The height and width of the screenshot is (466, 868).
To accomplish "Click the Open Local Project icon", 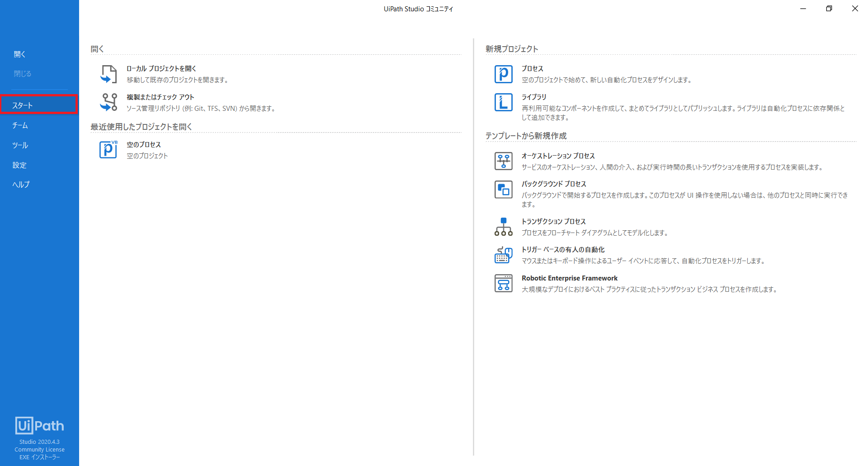I will [108, 74].
